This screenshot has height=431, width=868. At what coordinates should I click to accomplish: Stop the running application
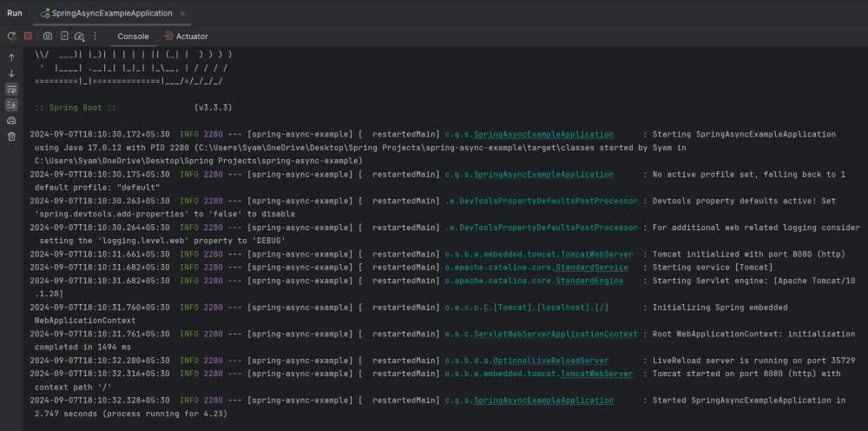[x=28, y=36]
